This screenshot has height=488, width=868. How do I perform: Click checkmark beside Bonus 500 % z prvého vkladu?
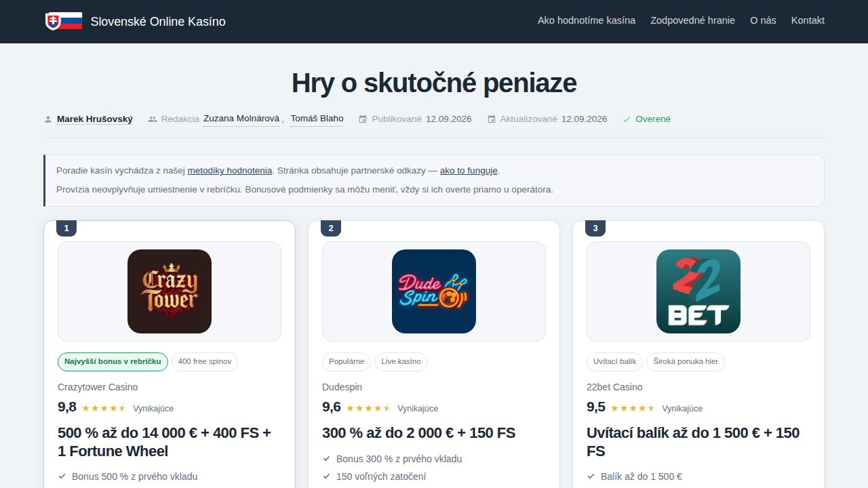(x=62, y=476)
